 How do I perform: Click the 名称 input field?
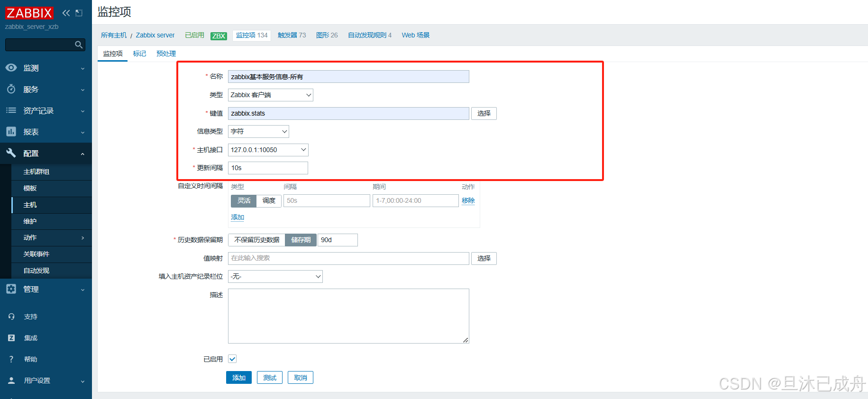pos(348,77)
